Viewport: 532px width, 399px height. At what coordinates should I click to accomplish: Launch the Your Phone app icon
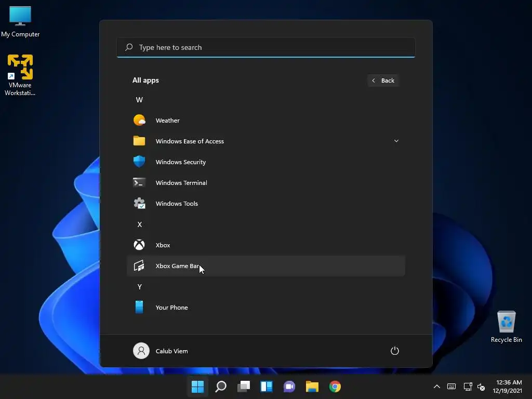[139, 307]
